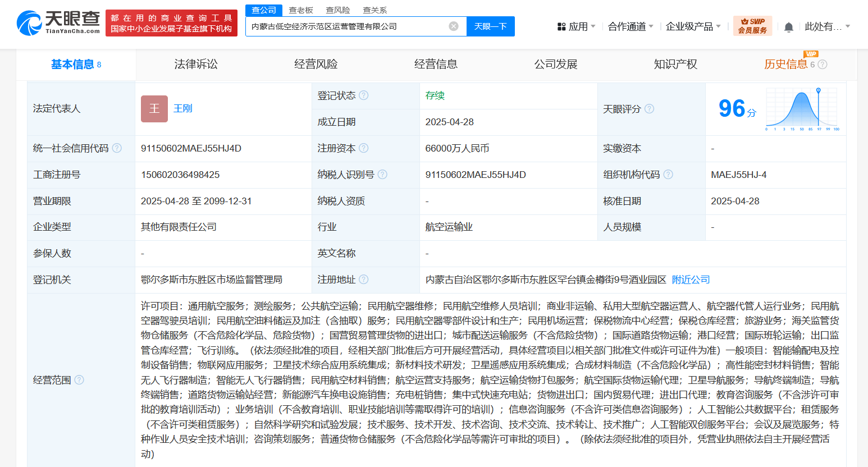
Task: Click the SVIP member service badge
Action: 752,26
